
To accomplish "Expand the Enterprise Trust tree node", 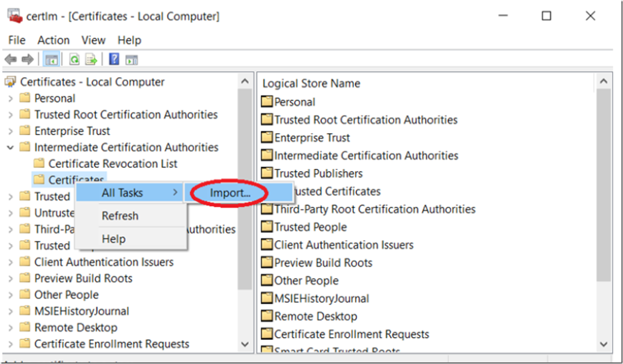I will (11, 131).
